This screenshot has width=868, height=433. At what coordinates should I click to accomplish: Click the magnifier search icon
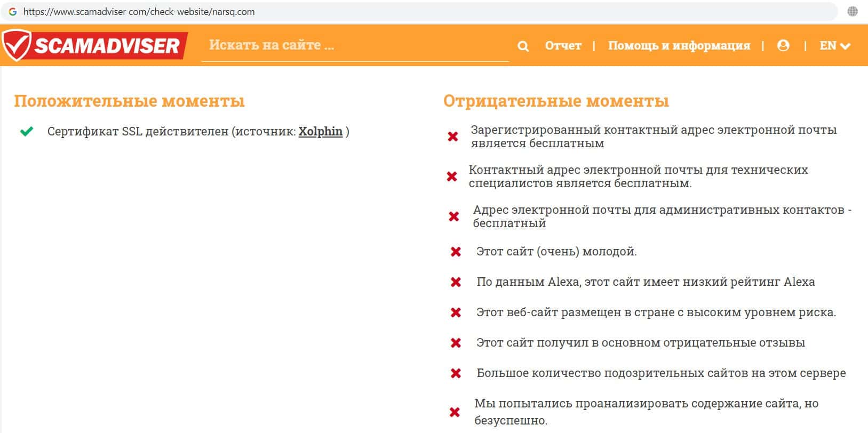point(523,46)
